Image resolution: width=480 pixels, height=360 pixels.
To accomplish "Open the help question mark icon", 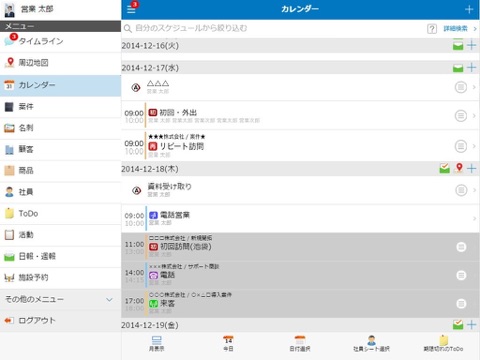I will pos(432,29).
